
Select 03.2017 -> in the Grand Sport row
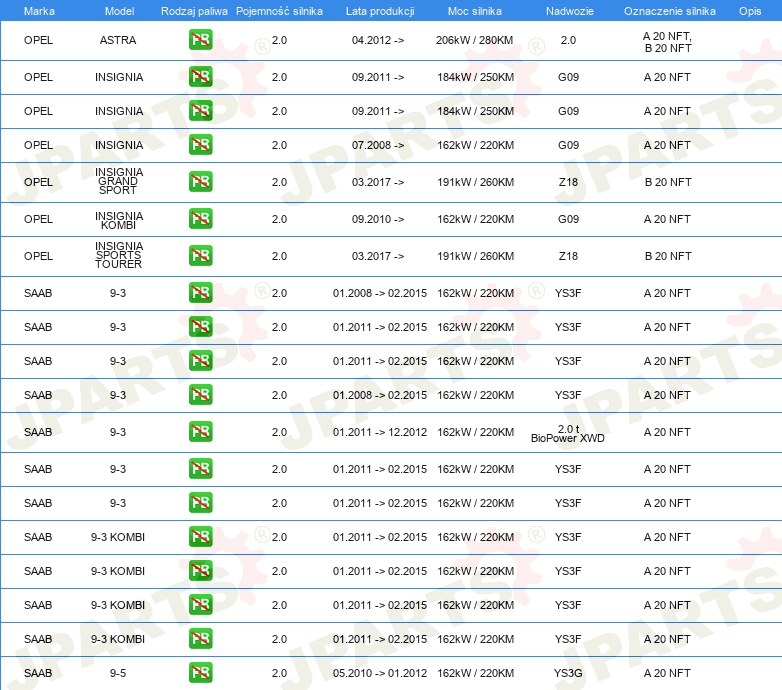coord(378,182)
